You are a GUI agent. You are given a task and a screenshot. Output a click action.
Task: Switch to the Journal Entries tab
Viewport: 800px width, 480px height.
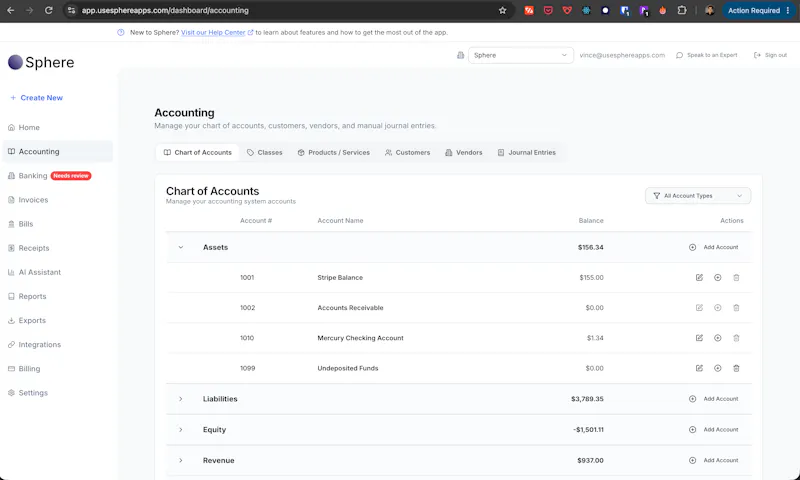tap(527, 153)
